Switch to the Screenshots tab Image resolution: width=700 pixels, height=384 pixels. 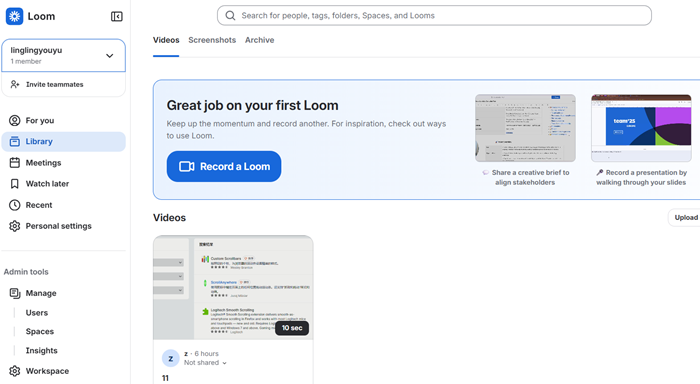coord(212,40)
